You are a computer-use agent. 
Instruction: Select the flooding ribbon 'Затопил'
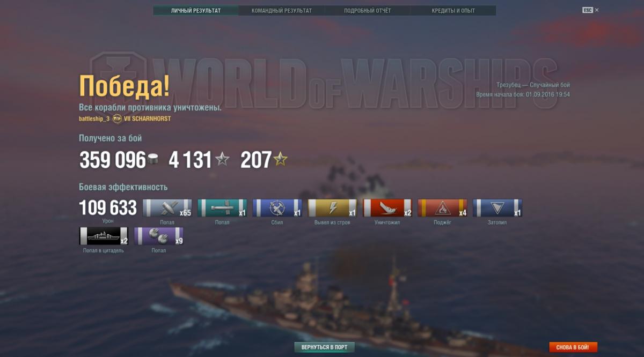[497, 208]
